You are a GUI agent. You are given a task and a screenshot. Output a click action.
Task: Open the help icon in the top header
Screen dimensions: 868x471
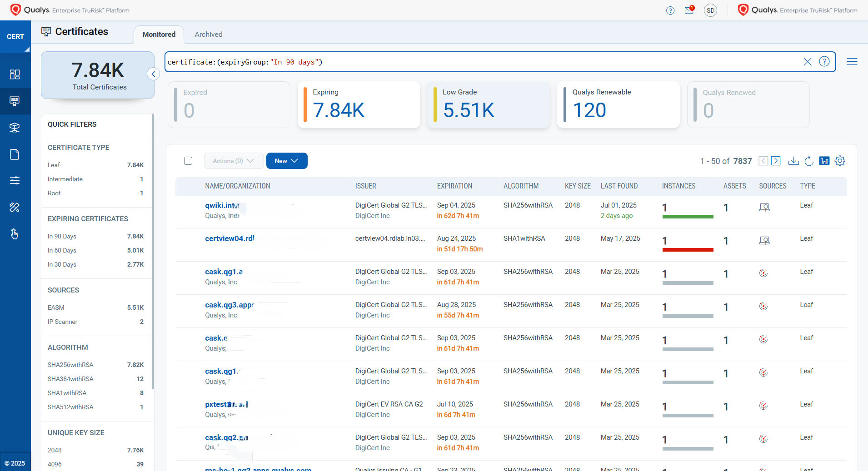(670, 10)
